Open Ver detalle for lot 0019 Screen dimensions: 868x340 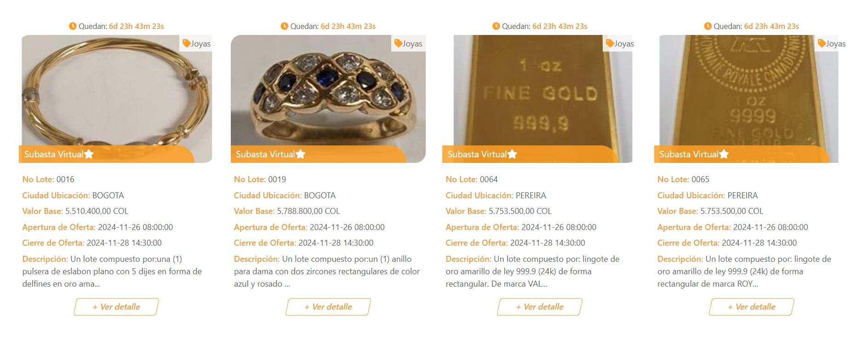point(328,307)
